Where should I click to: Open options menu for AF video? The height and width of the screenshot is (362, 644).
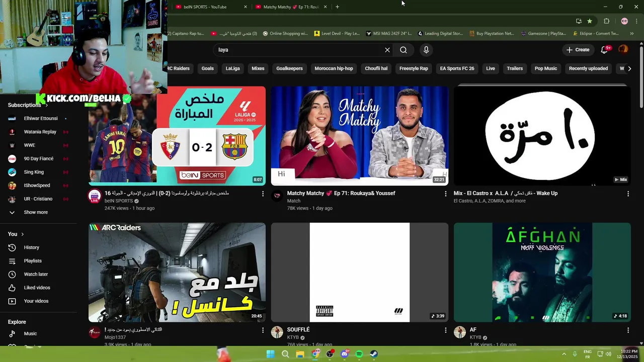pos(628,330)
